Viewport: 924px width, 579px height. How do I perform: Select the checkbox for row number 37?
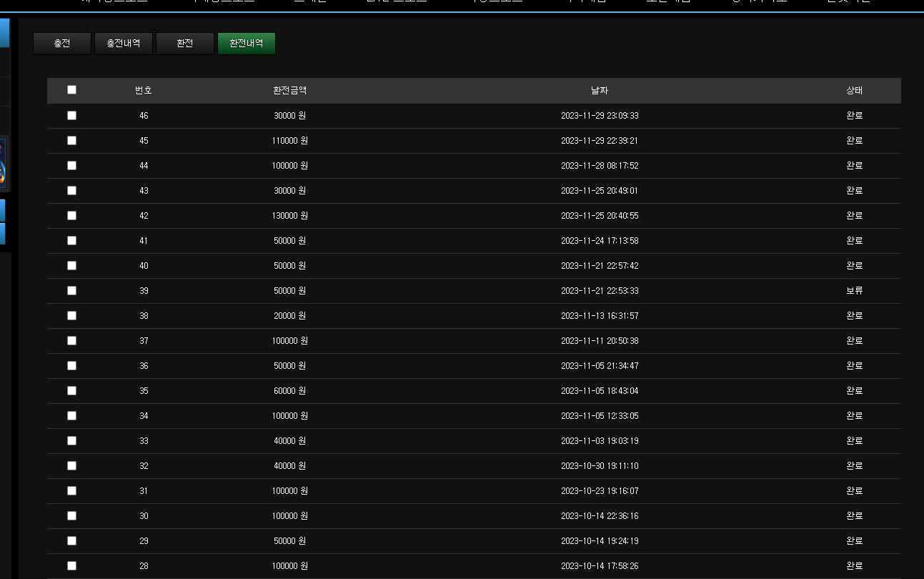(x=71, y=341)
